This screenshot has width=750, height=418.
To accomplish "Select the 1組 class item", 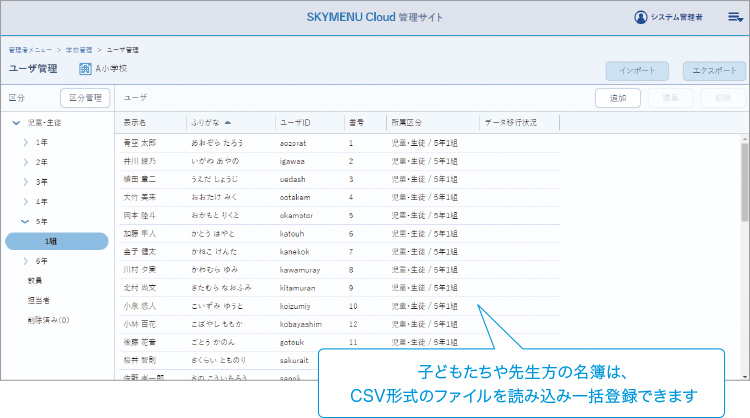I will (x=56, y=241).
